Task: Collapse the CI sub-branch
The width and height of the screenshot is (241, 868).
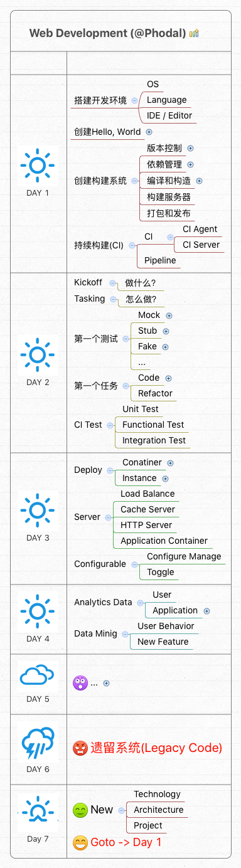Action: [x=171, y=237]
